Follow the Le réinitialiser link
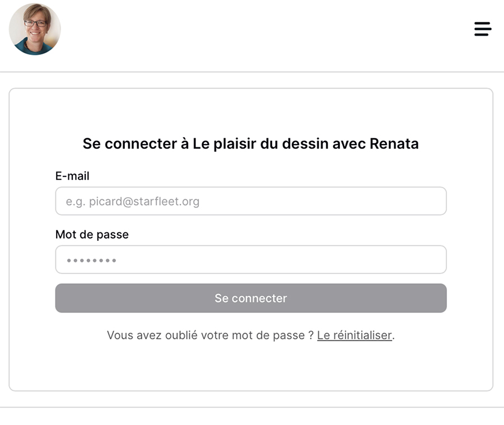The image size is (504, 425). [354, 335]
